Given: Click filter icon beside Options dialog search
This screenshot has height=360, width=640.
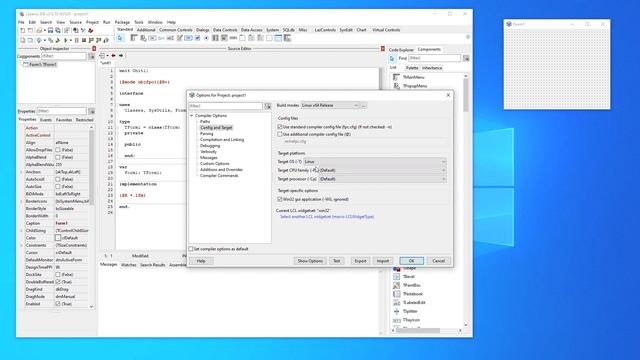Looking at the screenshot, I should pos(268,106).
